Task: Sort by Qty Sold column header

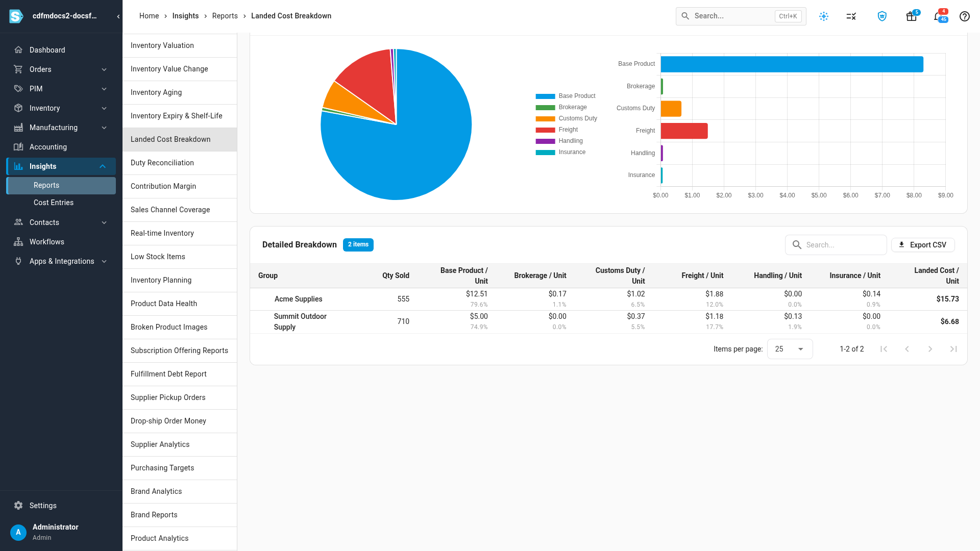Action: click(x=396, y=275)
